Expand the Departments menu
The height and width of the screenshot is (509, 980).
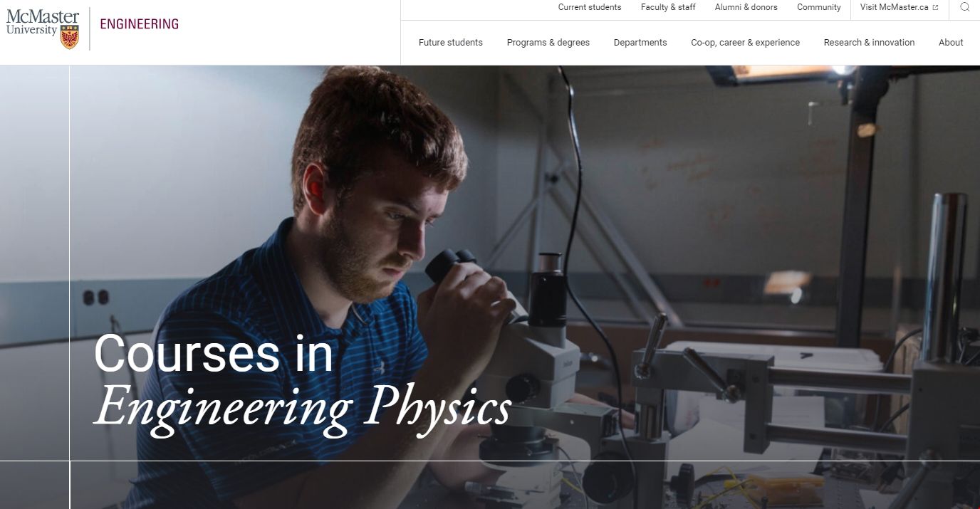coord(640,43)
